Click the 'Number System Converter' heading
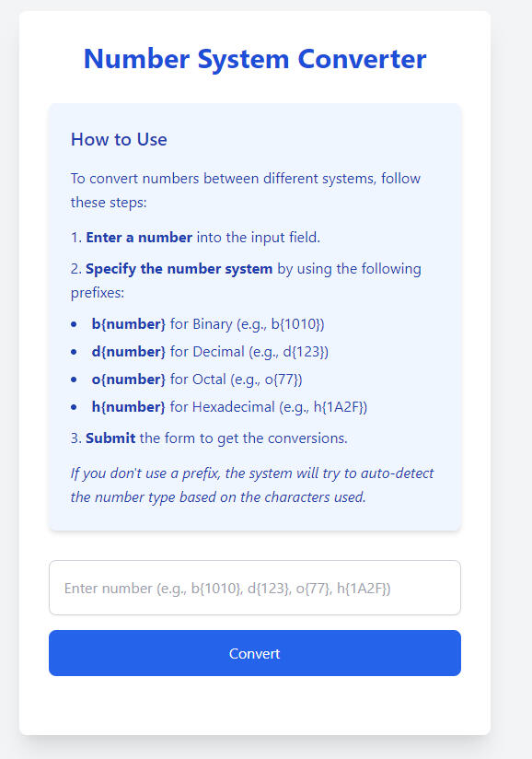This screenshot has width=532, height=759. click(x=255, y=59)
